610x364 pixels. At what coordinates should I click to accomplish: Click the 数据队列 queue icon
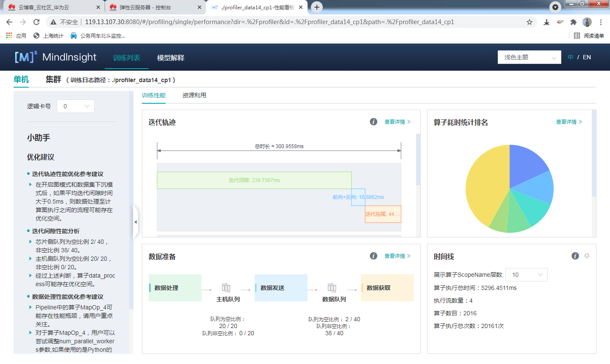[332, 288]
